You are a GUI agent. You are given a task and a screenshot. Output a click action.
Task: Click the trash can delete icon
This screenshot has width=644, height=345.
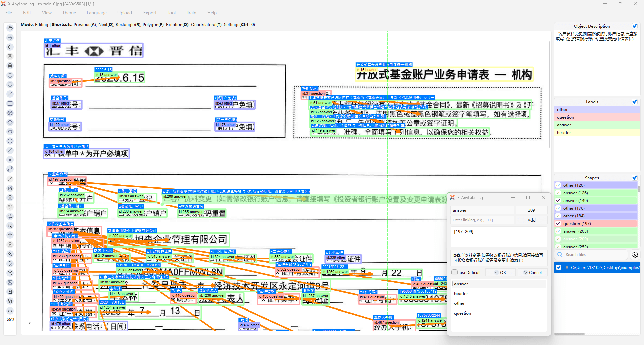pyautogui.click(x=10, y=66)
